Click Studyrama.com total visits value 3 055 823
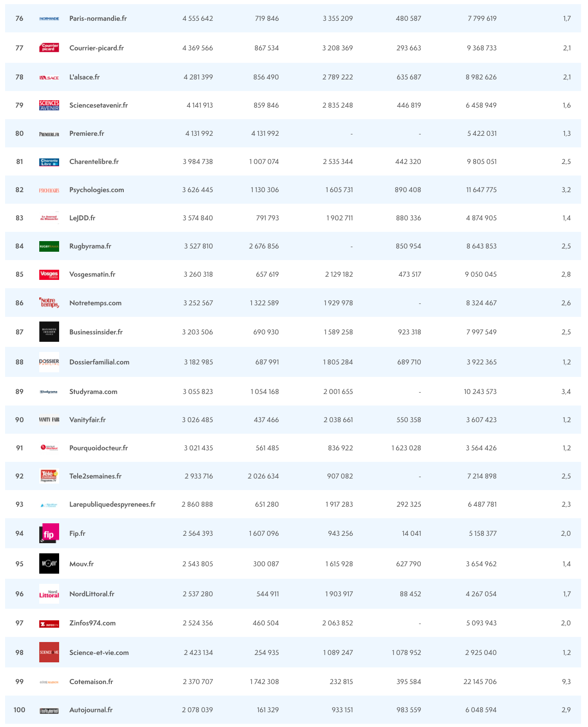This screenshot has height=727, width=588. pyautogui.click(x=198, y=392)
